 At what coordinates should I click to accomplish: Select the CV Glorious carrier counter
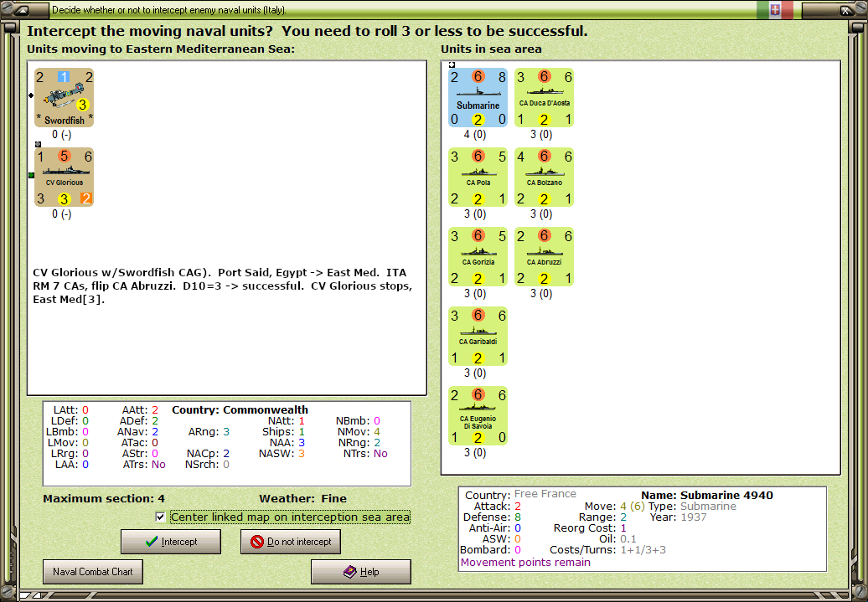click(x=65, y=177)
